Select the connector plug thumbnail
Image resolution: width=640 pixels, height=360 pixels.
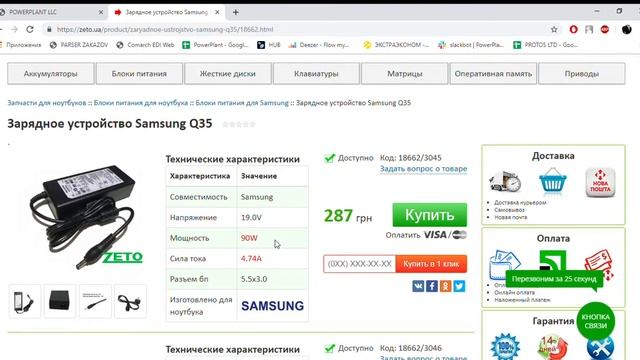[95, 301]
